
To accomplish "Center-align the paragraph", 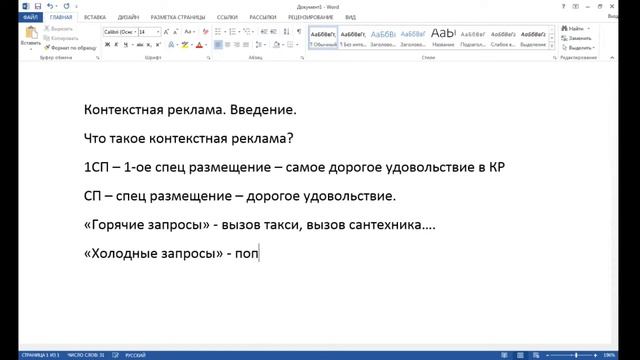I will coord(227,44).
